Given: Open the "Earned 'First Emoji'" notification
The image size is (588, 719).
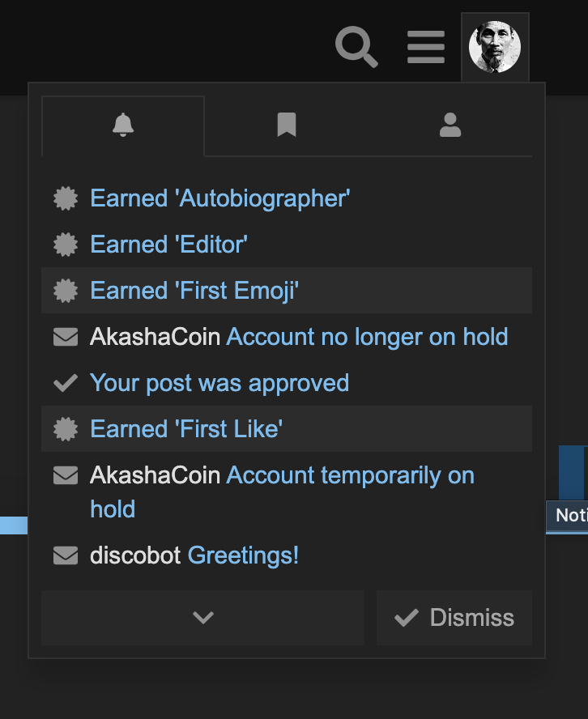Looking at the screenshot, I should pos(194,291).
